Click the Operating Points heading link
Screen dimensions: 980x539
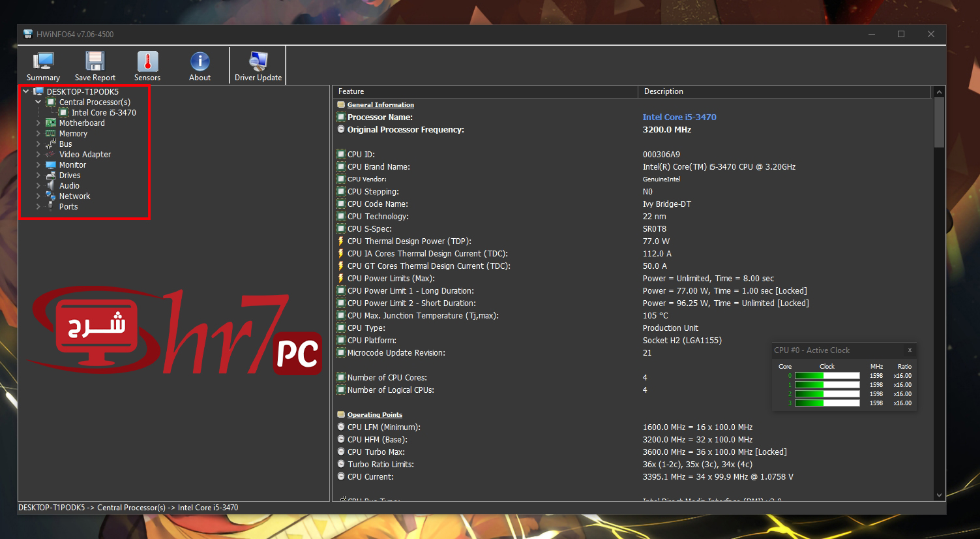[375, 414]
